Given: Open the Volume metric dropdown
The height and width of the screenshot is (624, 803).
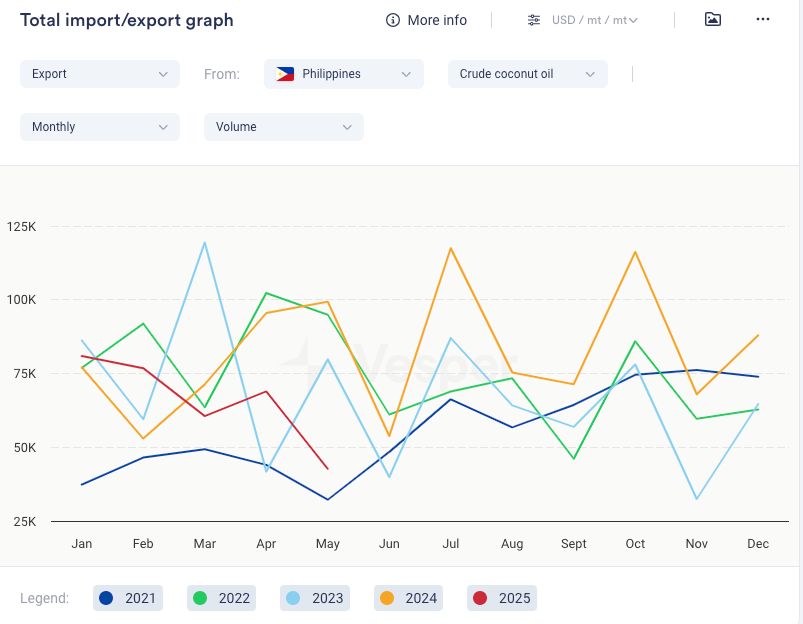Looking at the screenshot, I should pos(283,127).
